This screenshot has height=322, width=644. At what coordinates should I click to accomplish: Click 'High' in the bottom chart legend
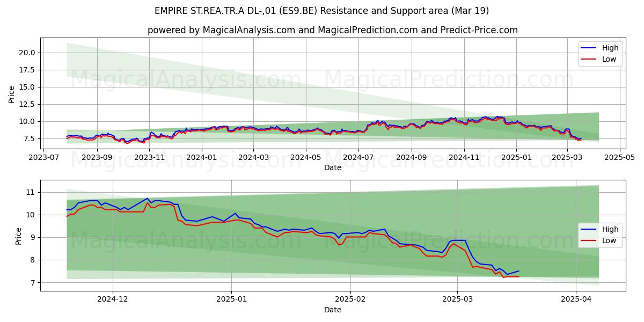click(610, 229)
